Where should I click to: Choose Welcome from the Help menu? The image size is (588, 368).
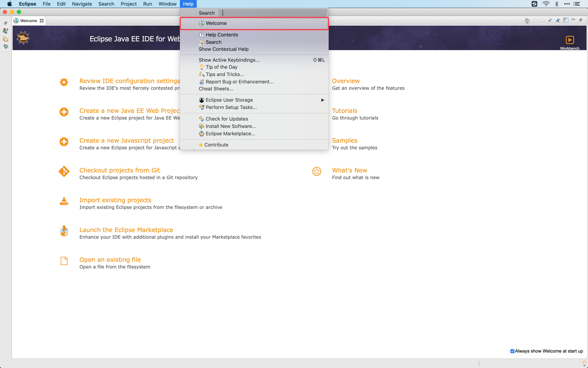click(x=254, y=23)
